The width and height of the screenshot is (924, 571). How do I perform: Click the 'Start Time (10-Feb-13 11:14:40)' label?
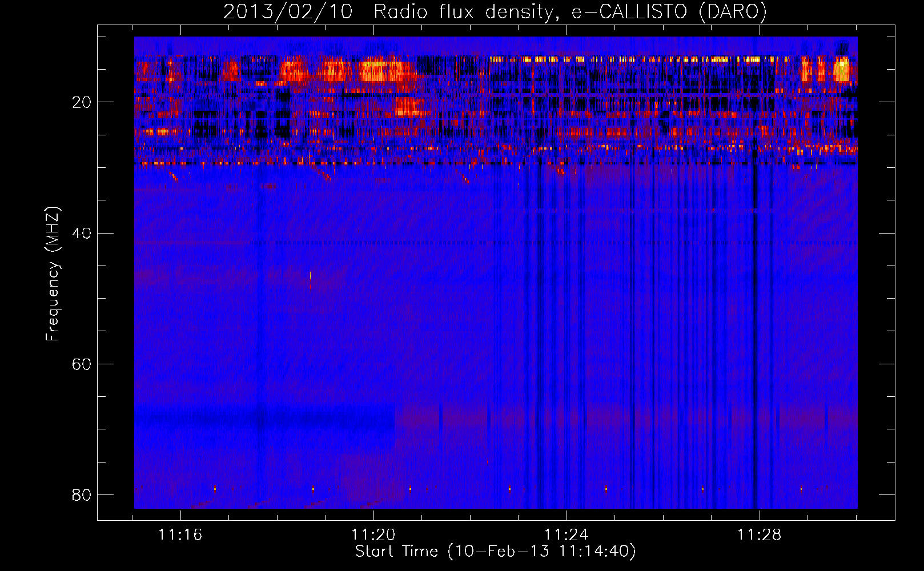(495, 552)
